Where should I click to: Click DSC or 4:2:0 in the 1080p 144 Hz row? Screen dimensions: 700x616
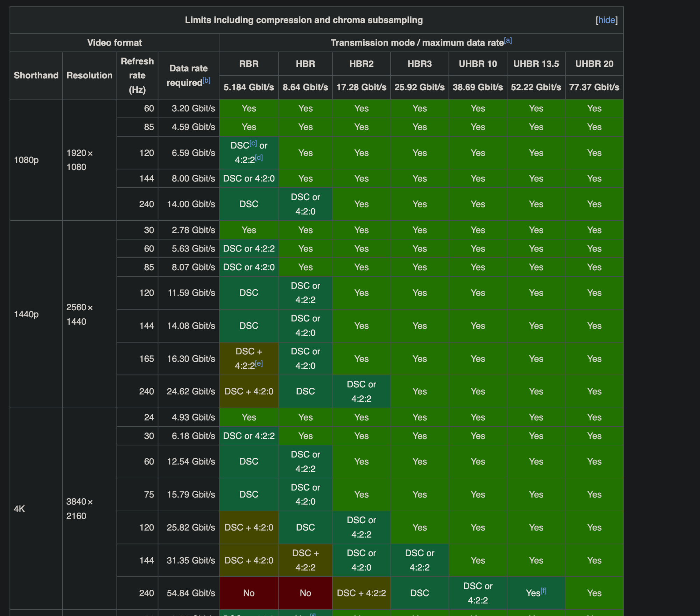pos(249,179)
